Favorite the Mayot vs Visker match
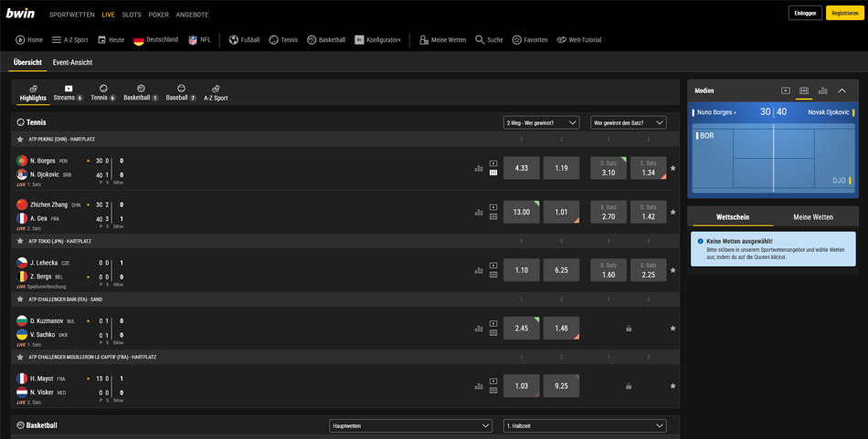Viewport: 868px width, 439px height. click(x=672, y=386)
